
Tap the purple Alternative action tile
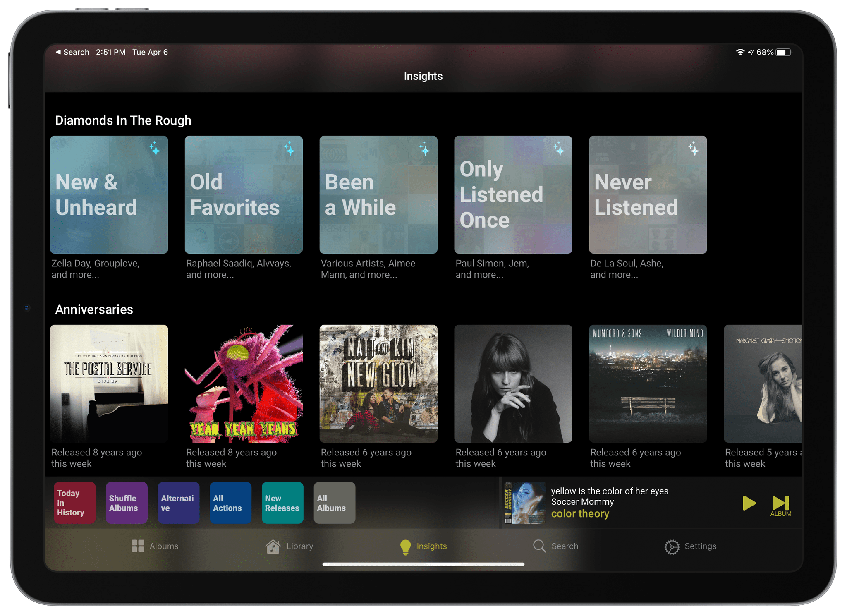pos(178,503)
